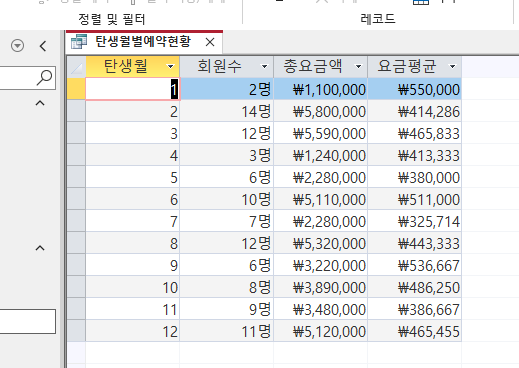The height and width of the screenshot is (368, 519).
Task: Select the 탄생월별예약현황 tab
Action: coord(144,42)
